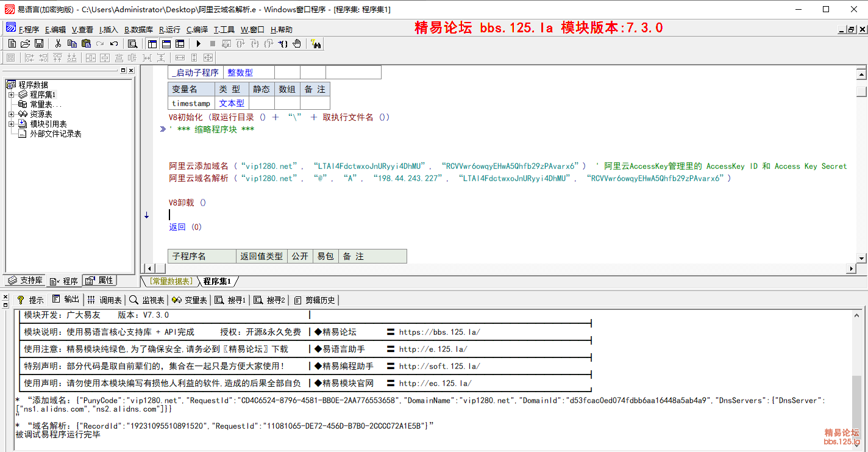Viewport: 868px width, 452px height.
Task: Open a file with the folder icon
Action: tap(25, 43)
